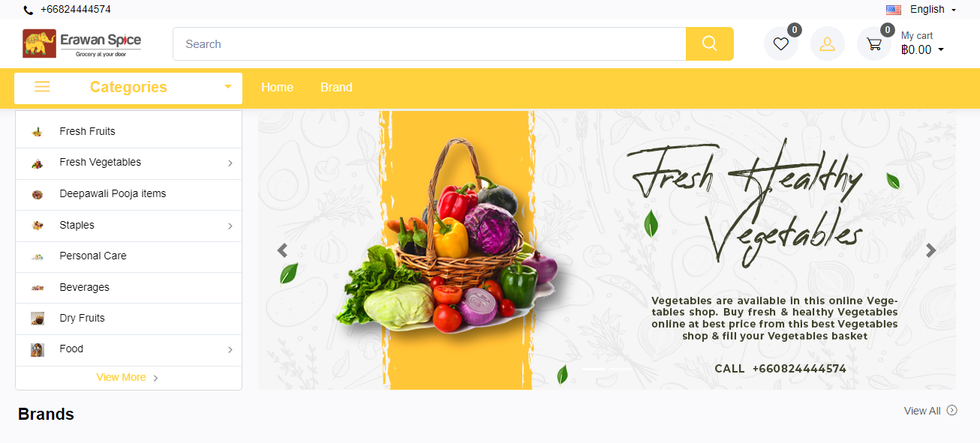Click View All brands link
The height and width of the screenshot is (443, 980).
(930, 411)
